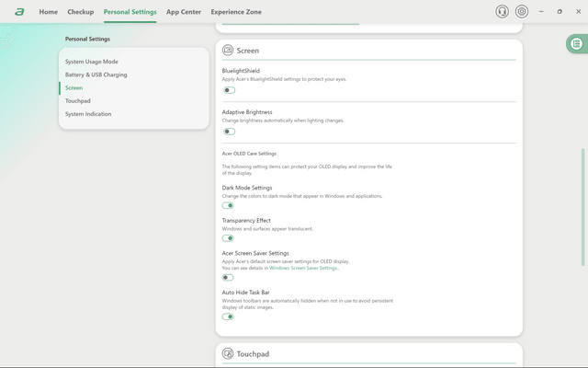Switch to the Checkup tab

pyautogui.click(x=81, y=12)
